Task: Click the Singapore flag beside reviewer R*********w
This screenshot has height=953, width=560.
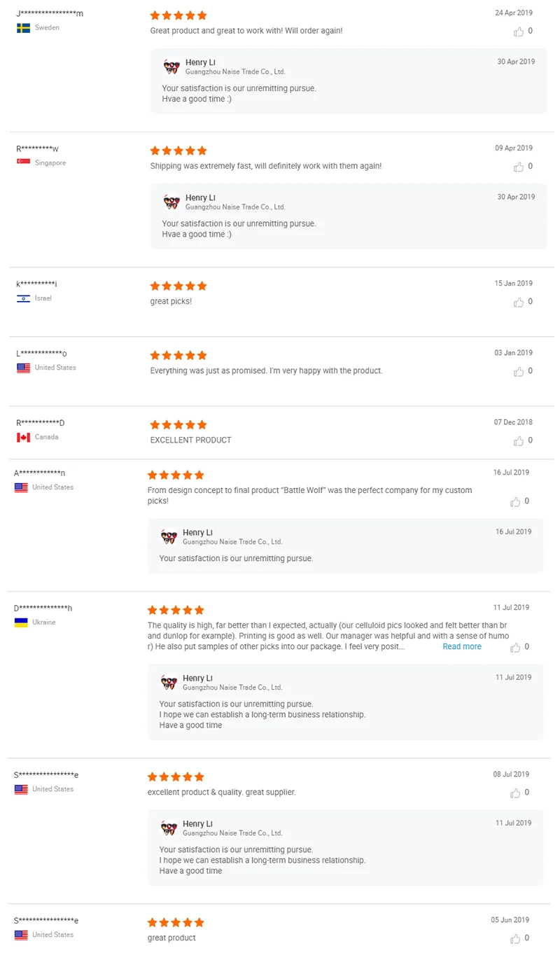Action: (x=23, y=162)
